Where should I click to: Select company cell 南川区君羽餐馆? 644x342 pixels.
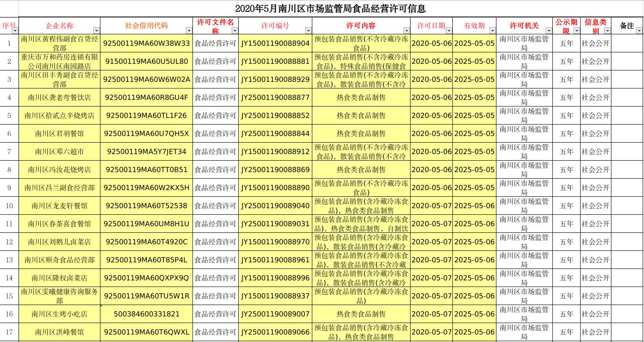pos(59,133)
